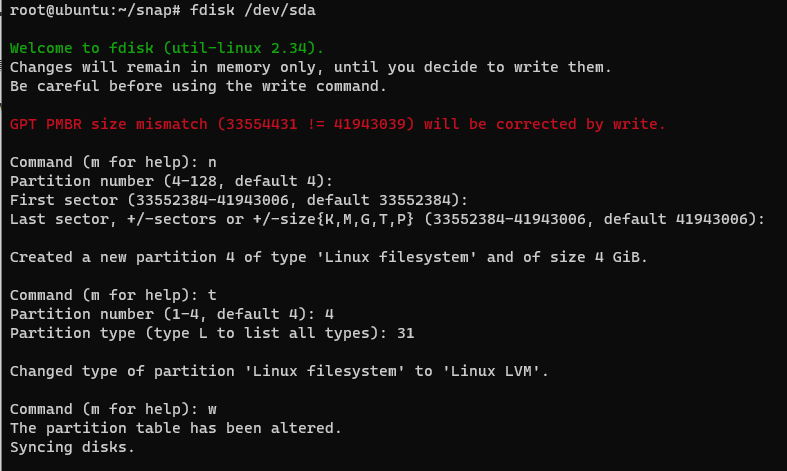Click the green 'Welcome to fdisk' line
Screen dimensions: 787x471
tap(167, 48)
